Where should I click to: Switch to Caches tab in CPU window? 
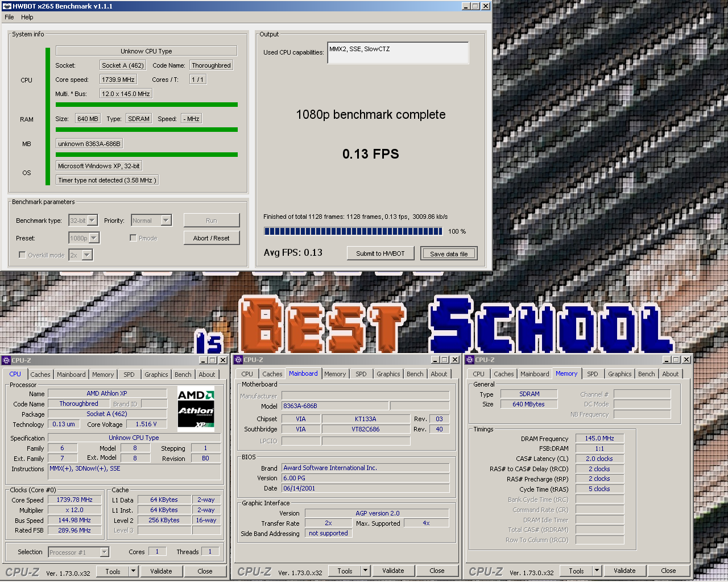pos(40,375)
